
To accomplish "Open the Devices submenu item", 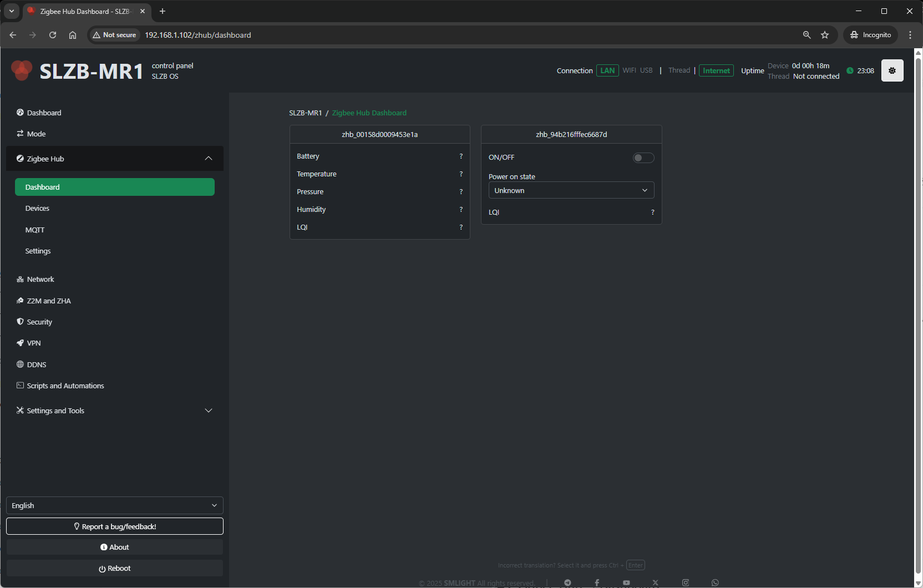I will [37, 209].
